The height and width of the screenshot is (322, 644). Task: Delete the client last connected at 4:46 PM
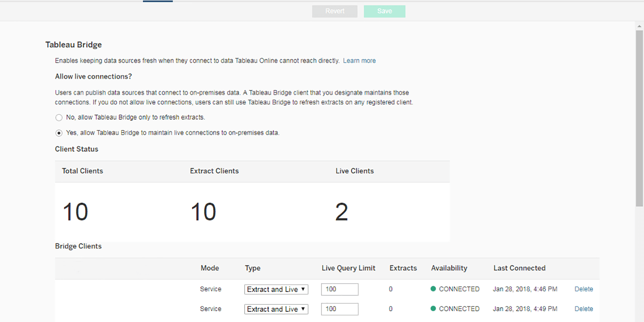(583, 289)
